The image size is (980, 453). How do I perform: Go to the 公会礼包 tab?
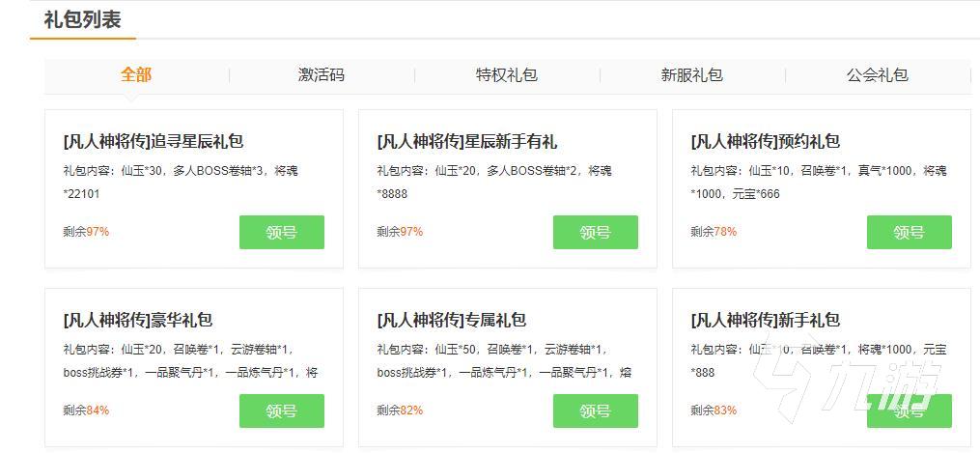pyautogui.click(x=878, y=75)
